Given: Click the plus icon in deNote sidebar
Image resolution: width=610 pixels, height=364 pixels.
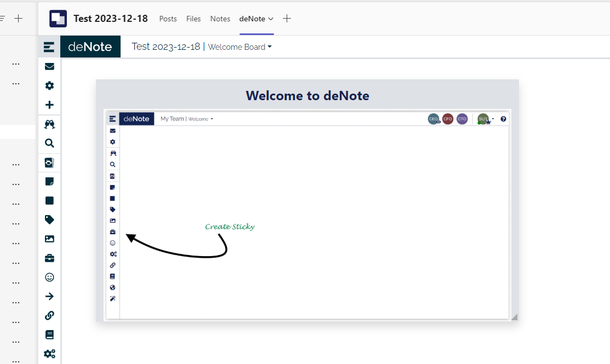Looking at the screenshot, I should (x=49, y=105).
